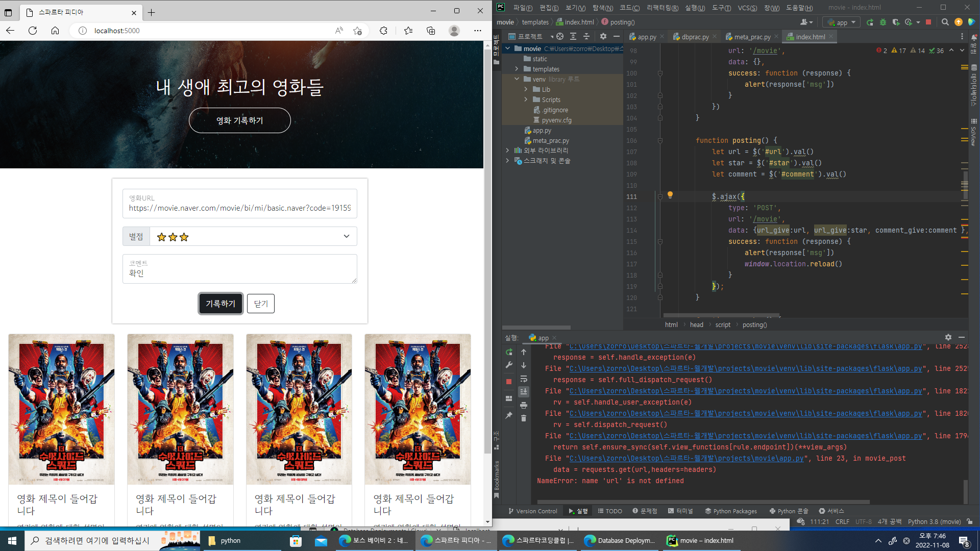Open Run panel settings gear
980x551 pixels.
tap(948, 337)
